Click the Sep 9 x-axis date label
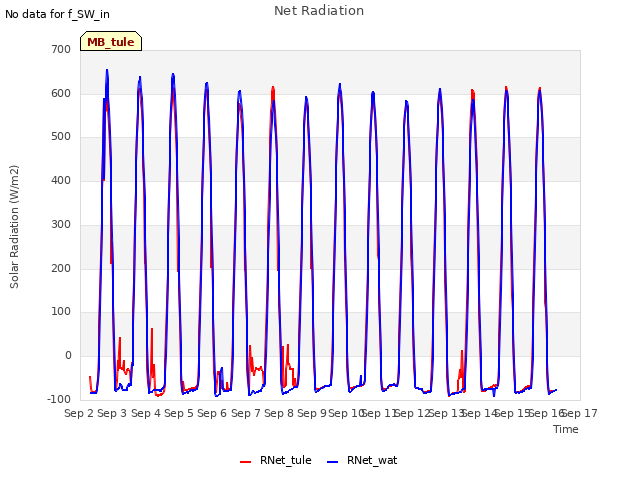 312,413
